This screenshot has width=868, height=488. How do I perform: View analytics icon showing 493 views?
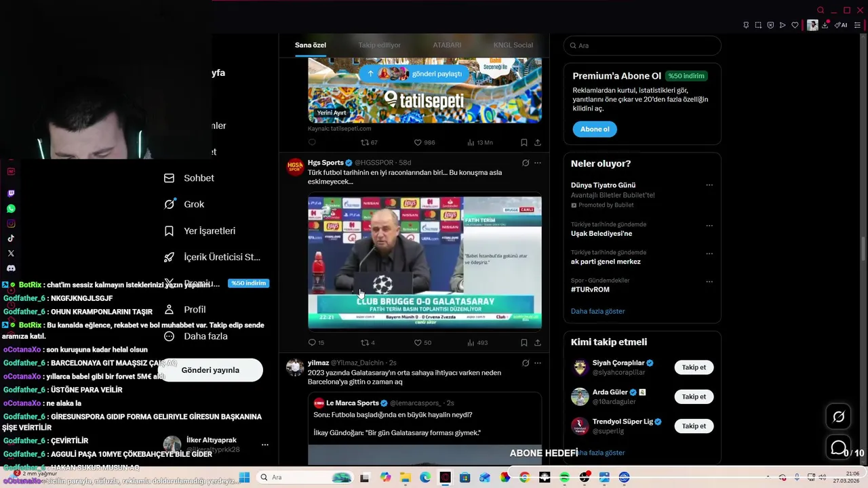click(471, 343)
